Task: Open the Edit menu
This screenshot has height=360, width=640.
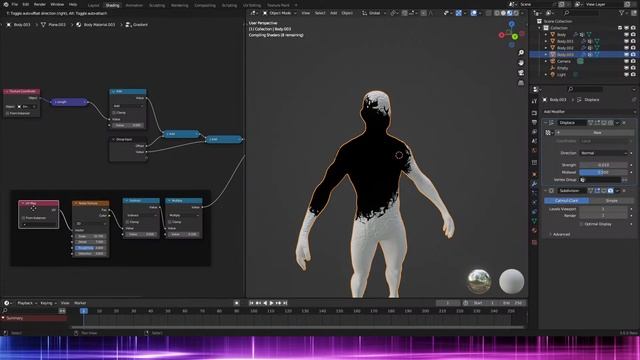Action: tap(26, 4)
